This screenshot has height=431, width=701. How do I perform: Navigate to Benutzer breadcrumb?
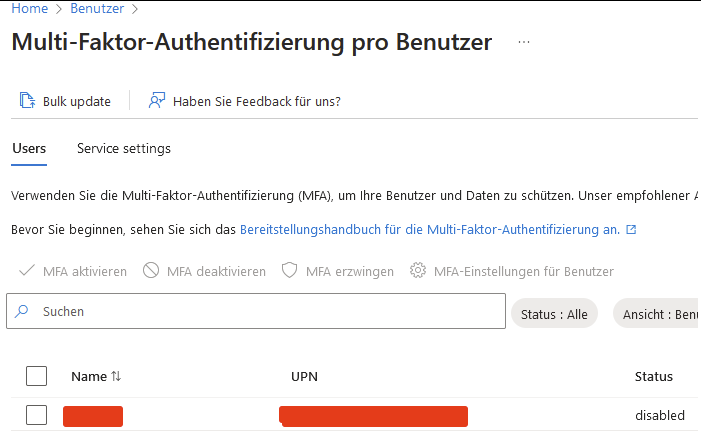[95, 9]
